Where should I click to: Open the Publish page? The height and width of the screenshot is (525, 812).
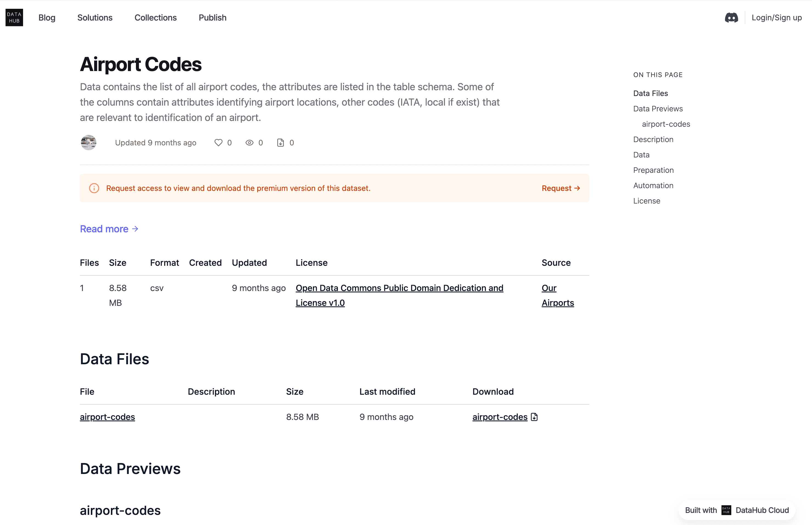tap(212, 18)
